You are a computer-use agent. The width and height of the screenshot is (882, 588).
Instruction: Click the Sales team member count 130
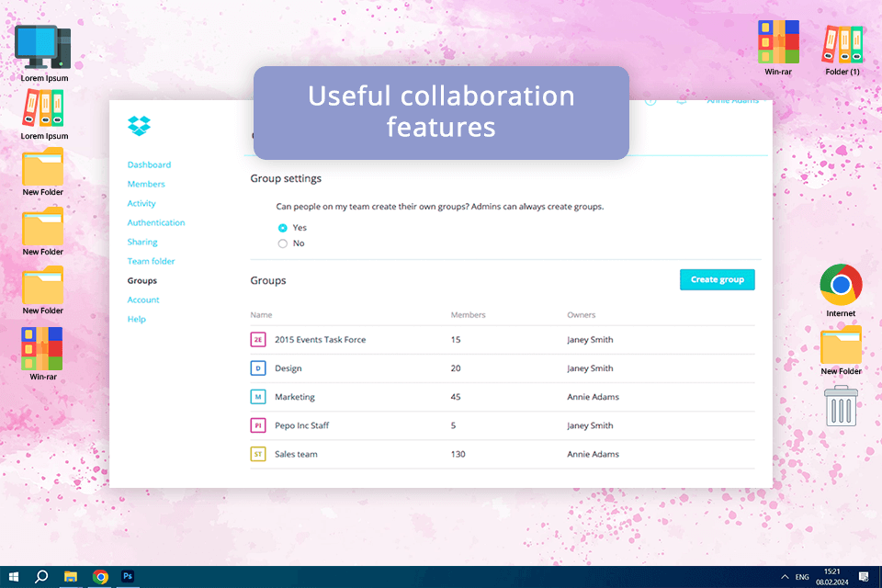[458, 454]
